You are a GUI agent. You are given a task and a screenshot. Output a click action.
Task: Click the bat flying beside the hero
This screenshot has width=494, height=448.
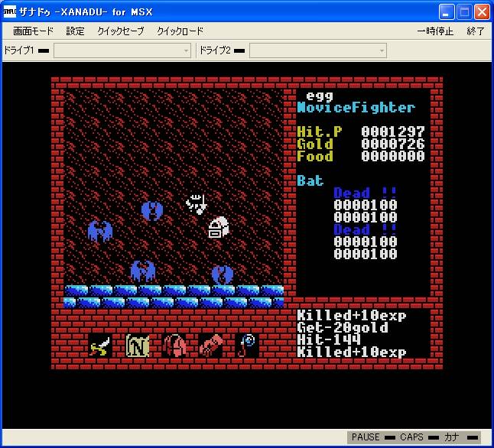[152, 210]
